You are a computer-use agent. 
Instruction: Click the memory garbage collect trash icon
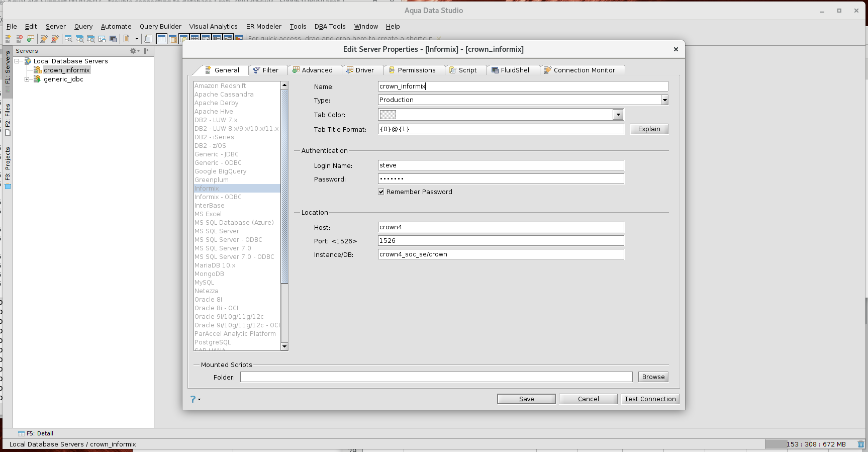pos(861,444)
